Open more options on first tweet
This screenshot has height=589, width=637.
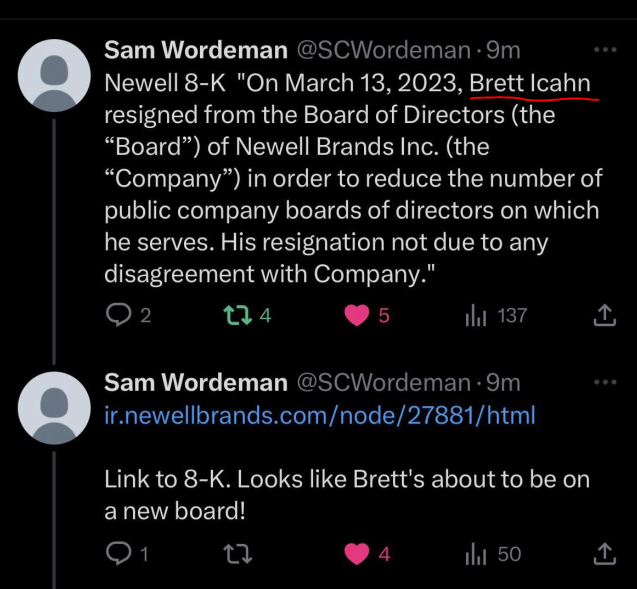[x=606, y=49]
